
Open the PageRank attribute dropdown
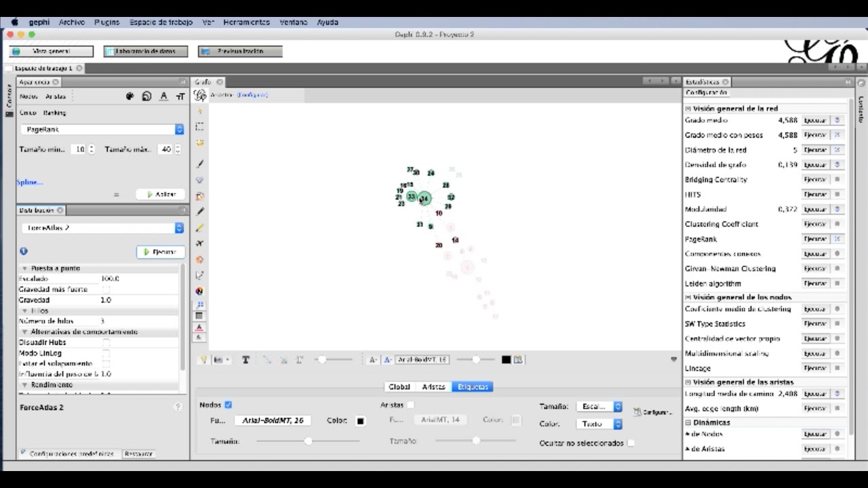point(102,129)
